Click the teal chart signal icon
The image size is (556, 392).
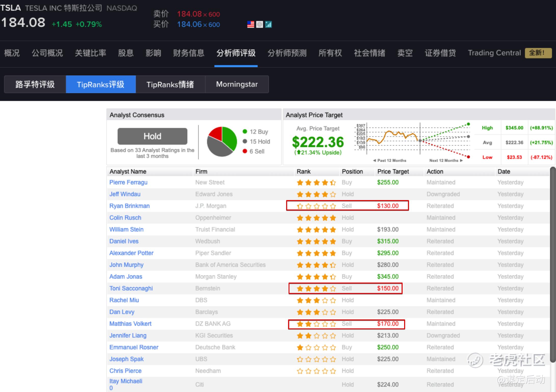click(x=268, y=24)
